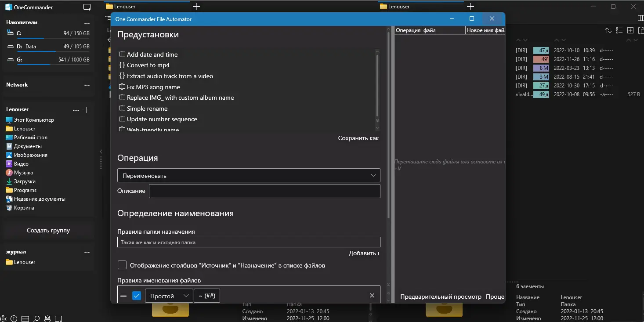Toggle dual-pane layout icon in bottom bar
The image size is (644, 322).
(25, 318)
